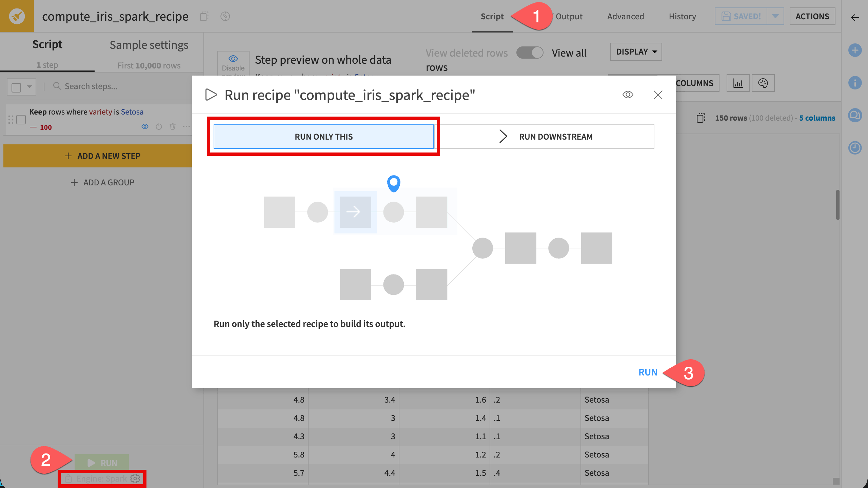Image resolution: width=868 pixels, height=488 pixels.
Task: Preview the run with modal eye icon
Action: 628,95
